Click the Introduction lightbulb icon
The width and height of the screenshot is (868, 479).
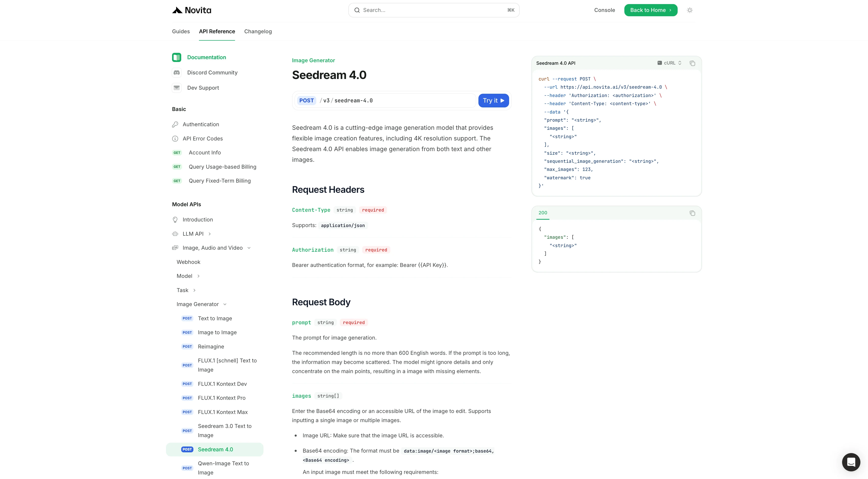[175, 220]
